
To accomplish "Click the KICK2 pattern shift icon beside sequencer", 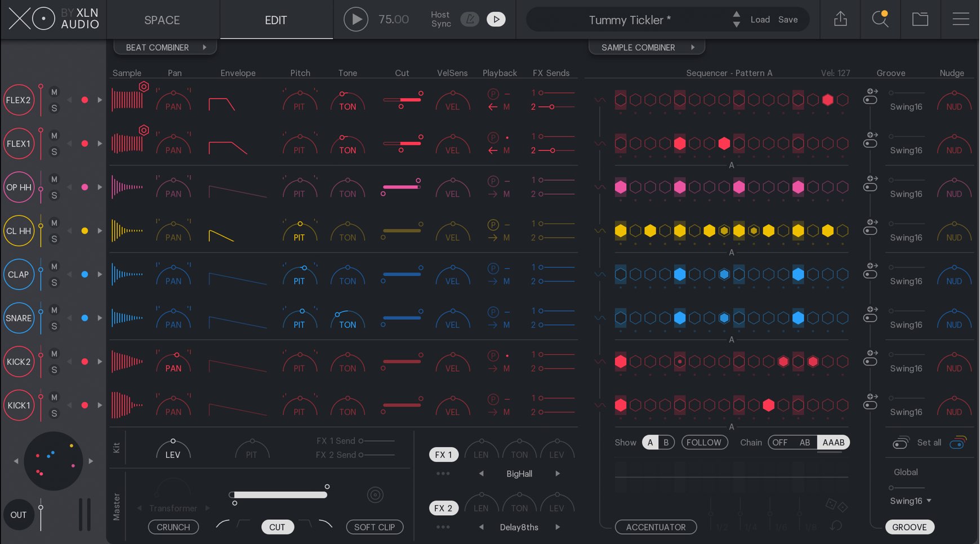I will [871, 358].
